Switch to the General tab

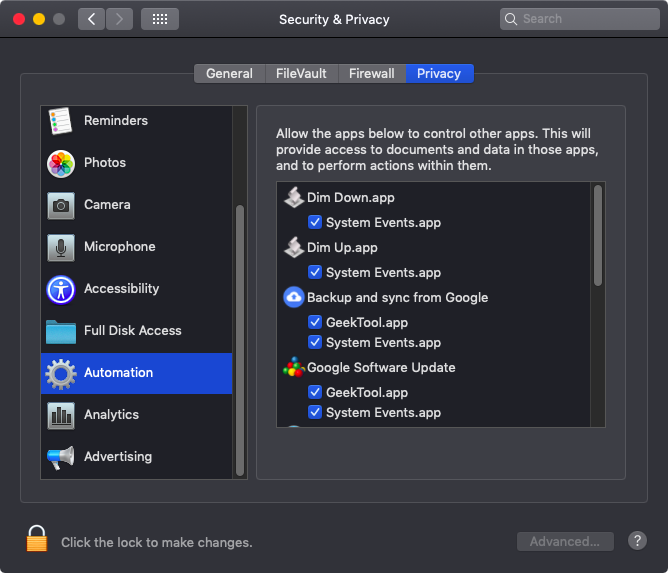(x=230, y=74)
